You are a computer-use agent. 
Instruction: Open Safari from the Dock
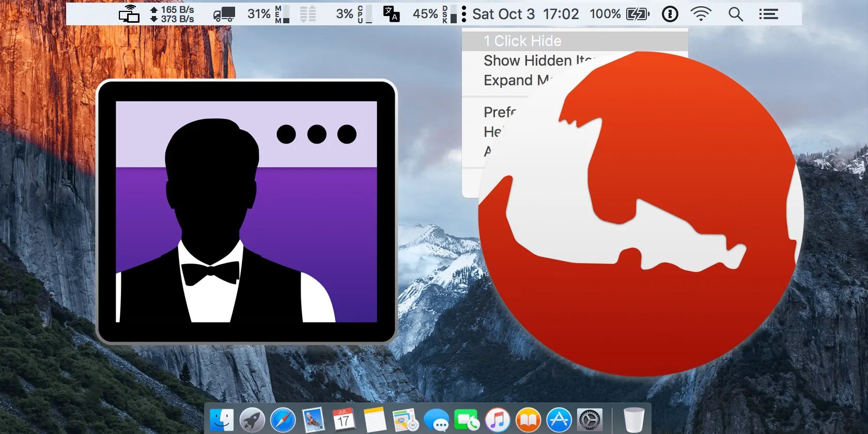pyautogui.click(x=283, y=420)
